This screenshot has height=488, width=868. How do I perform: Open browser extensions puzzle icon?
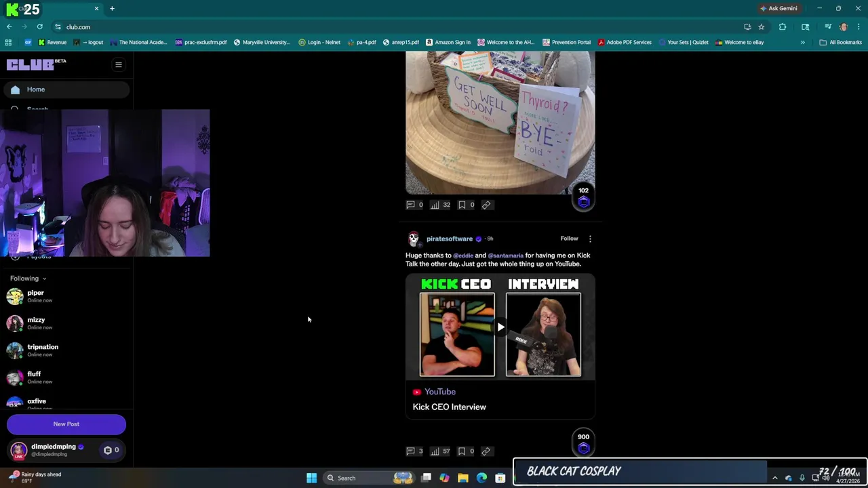click(x=783, y=27)
